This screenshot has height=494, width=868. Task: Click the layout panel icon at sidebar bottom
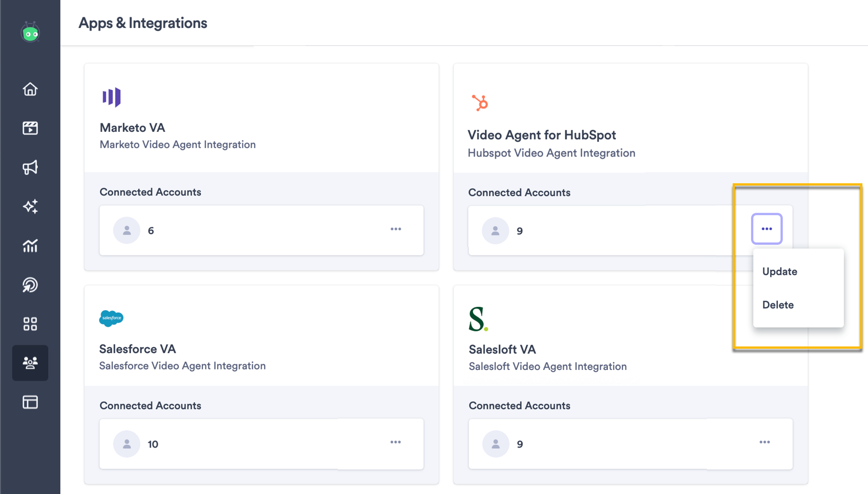[30, 402]
